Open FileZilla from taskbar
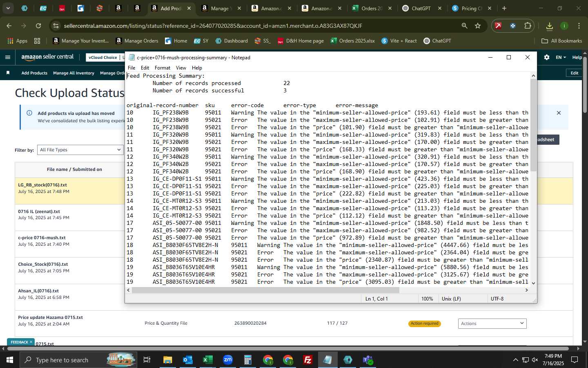This screenshot has height=368, width=588. click(308, 360)
